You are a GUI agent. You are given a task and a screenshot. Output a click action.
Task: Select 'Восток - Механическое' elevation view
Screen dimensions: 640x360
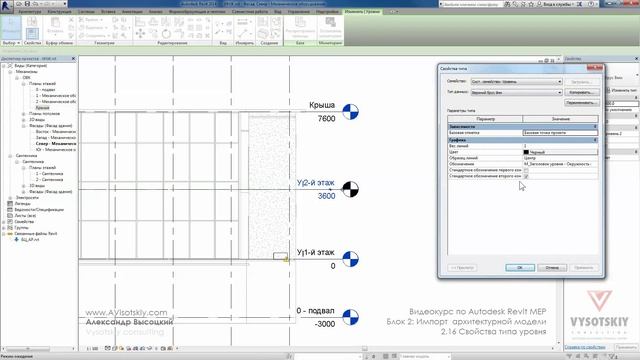(x=56, y=132)
